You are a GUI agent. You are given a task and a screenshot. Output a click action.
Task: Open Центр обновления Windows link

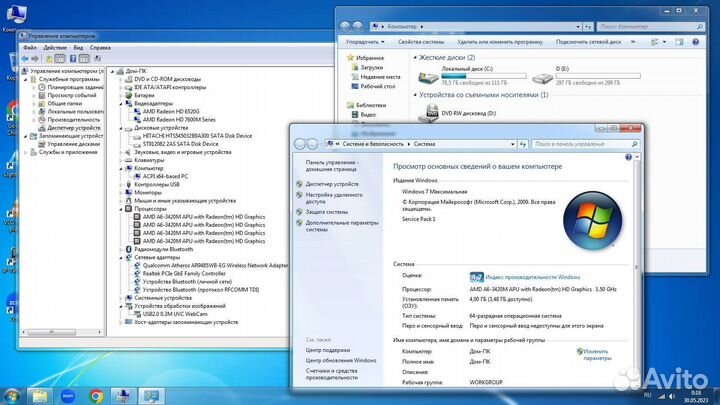point(341,360)
